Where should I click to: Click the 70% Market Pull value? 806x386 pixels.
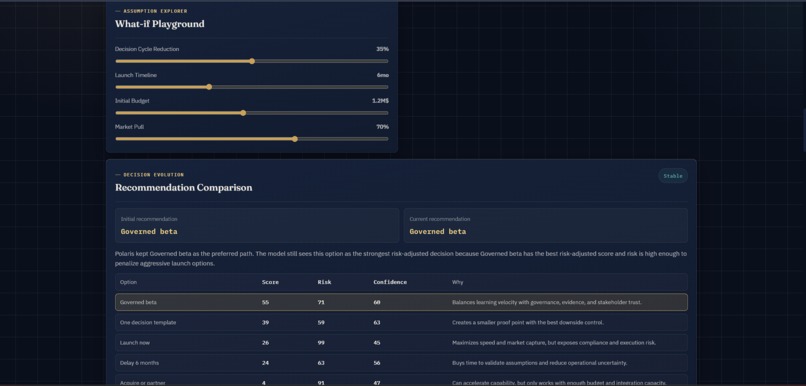pos(382,127)
